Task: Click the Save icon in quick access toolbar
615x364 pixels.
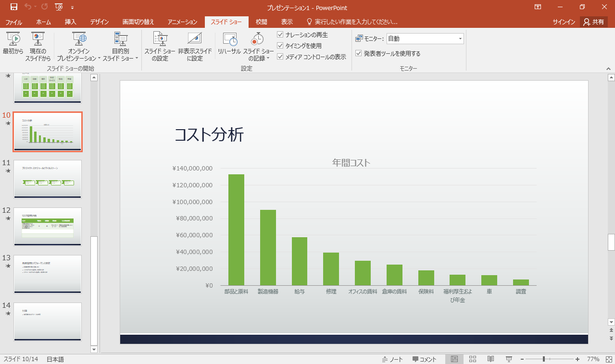Action: (x=14, y=7)
